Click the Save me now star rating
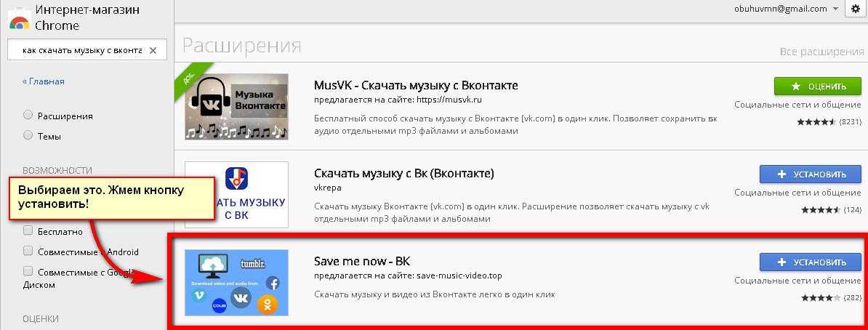Image resolution: width=868 pixels, height=330 pixels. click(821, 298)
